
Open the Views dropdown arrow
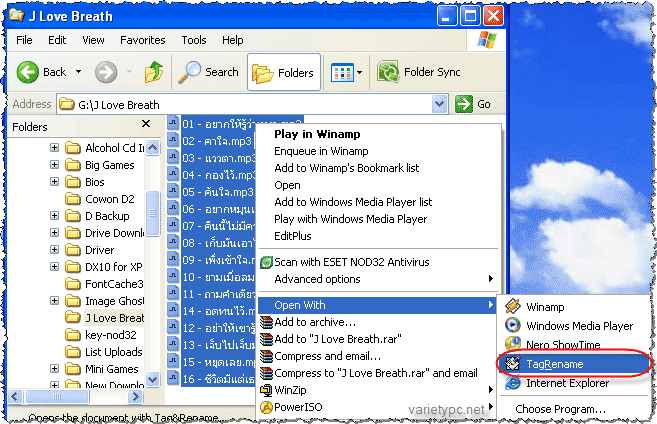[360, 72]
